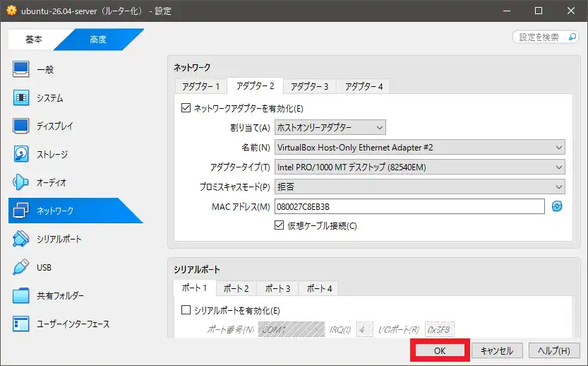588x366 pixels.
Task: Open the ポート番号 COM1 dropdown
Action: pyautogui.click(x=292, y=329)
